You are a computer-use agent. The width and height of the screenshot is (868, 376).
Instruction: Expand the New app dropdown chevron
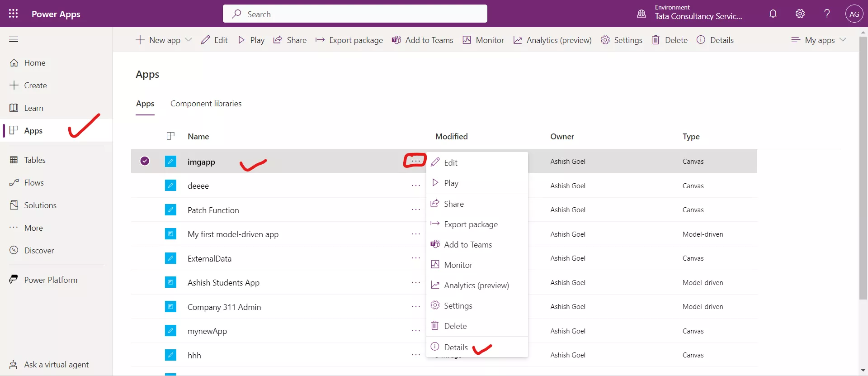pyautogui.click(x=189, y=40)
